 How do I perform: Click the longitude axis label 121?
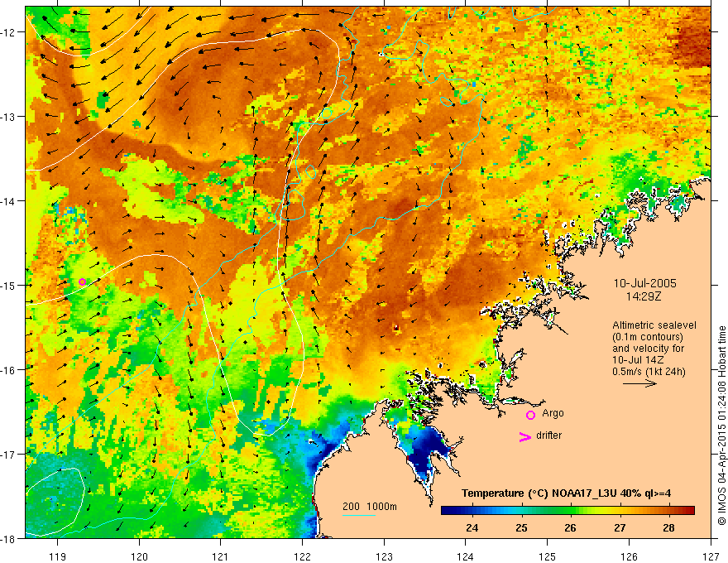(x=220, y=556)
